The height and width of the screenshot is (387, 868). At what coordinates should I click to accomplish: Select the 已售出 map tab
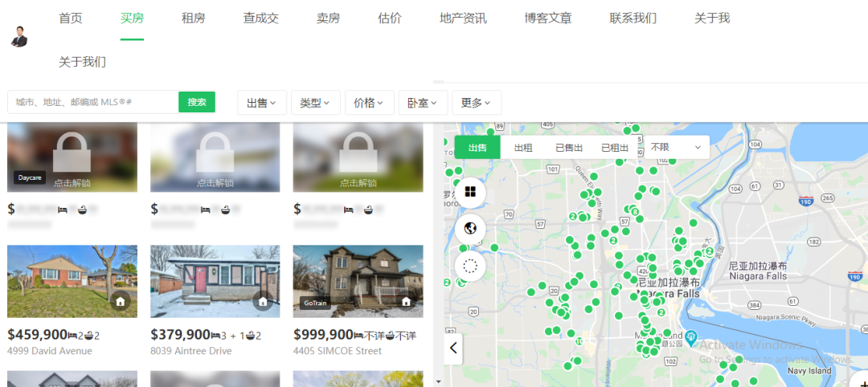[x=569, y=148]
